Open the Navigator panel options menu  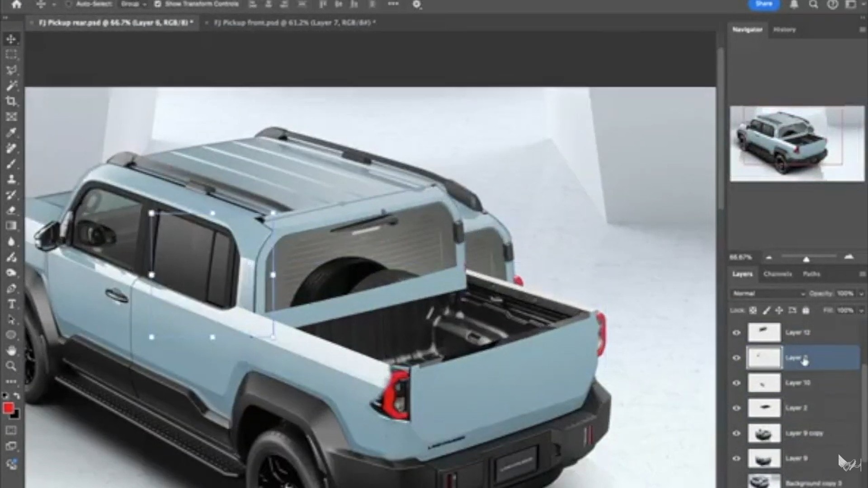tap(863, 29)
